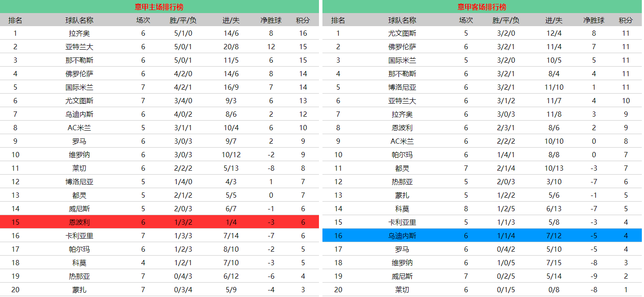Click 蒙扎 at bottom of home table
This screenshot has width=644, height=297.
coord(79,290)
